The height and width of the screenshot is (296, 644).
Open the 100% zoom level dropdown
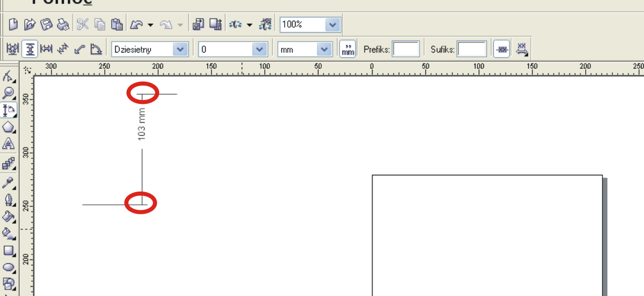point(333,24)
